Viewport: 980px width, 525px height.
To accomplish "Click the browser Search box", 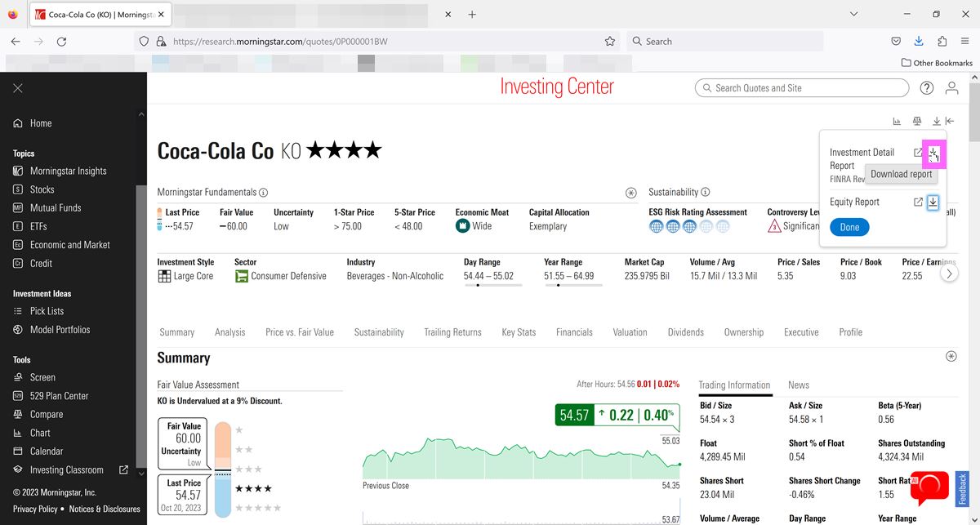I will (725, 41).
